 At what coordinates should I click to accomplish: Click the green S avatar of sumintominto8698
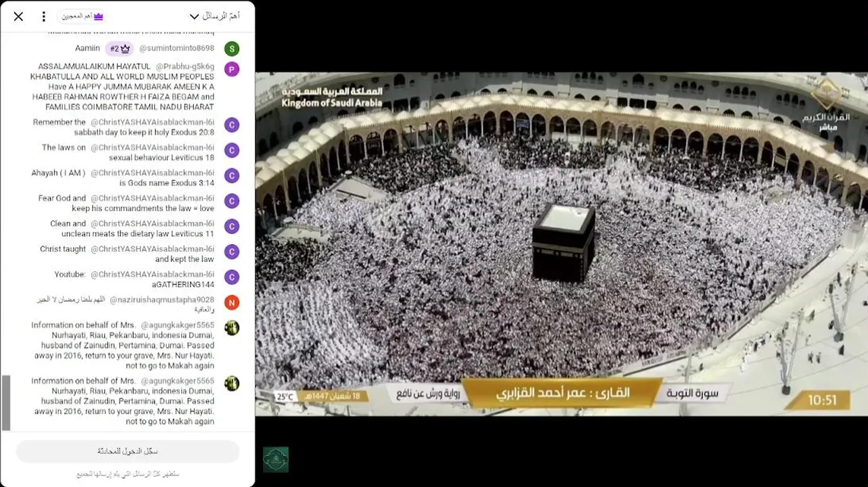coord(232,49)
